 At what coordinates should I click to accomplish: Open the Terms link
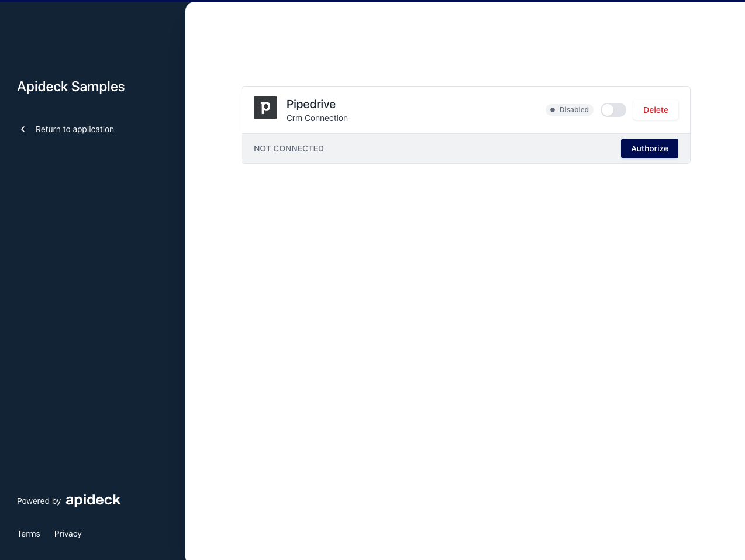[x=29, y=534]
